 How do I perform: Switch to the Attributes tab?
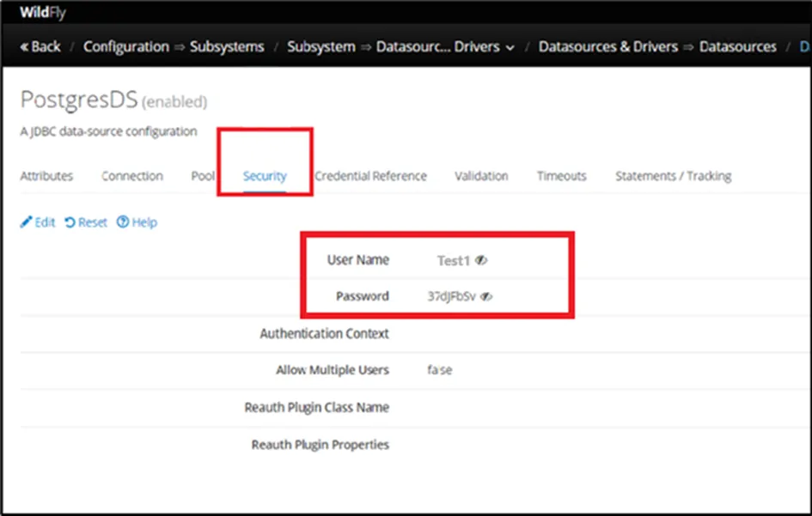pos(46,176)
